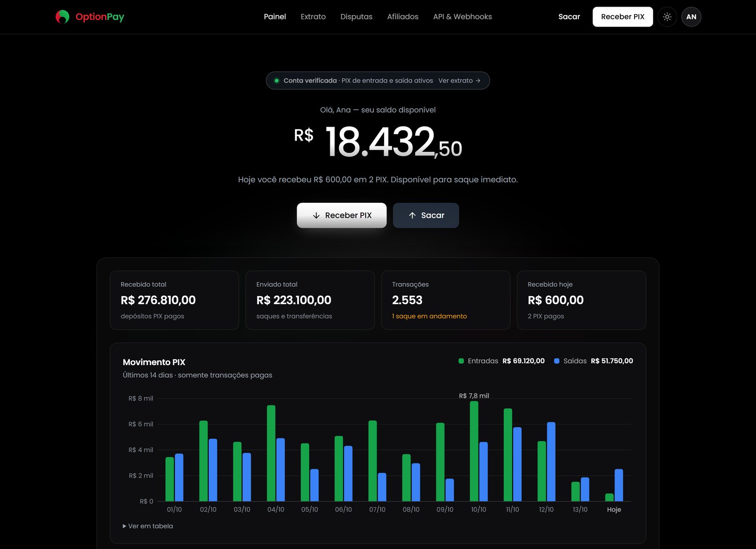Click the R$ 18.432,50 balance amount
This screenshot has height=549, width=756.
click(378, 142)
